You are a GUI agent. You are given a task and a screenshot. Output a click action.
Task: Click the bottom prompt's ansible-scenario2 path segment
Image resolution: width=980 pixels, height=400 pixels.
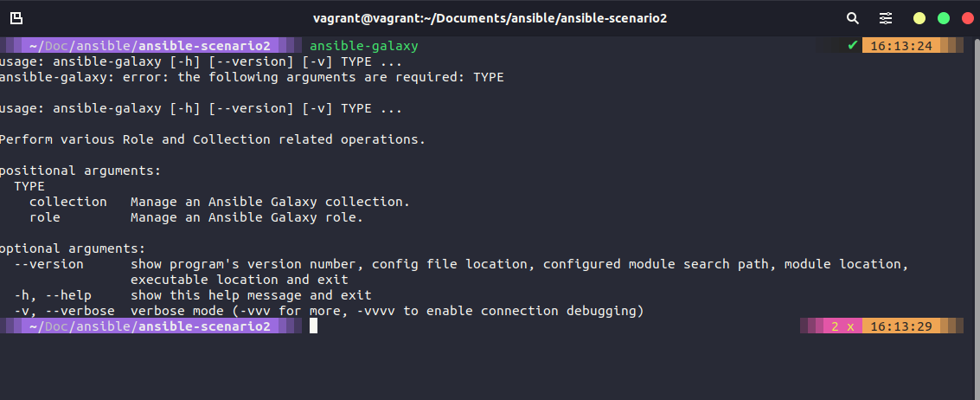[205, 326]
